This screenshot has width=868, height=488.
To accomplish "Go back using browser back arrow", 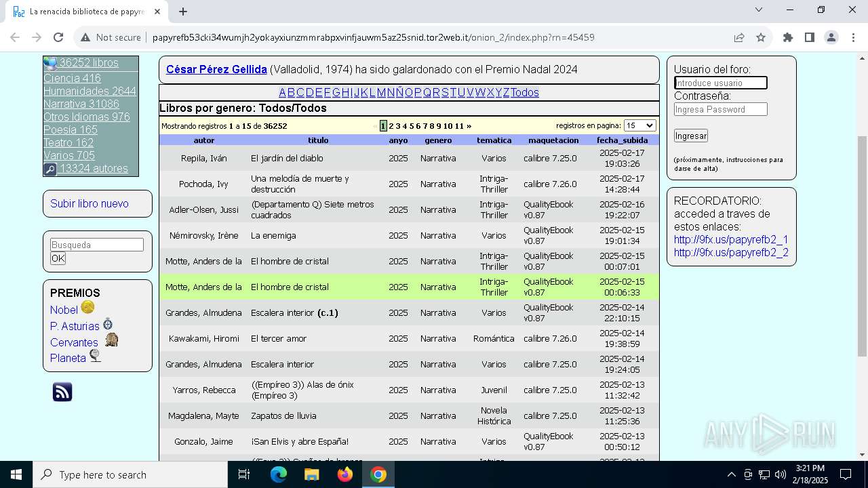I will coord(15,37).
